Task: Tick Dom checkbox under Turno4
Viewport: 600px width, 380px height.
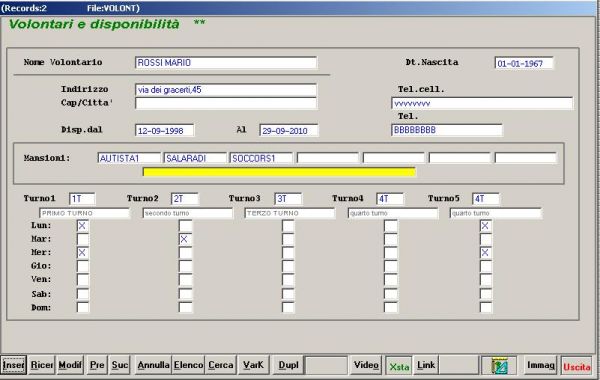Action: (x=390, y=307)
